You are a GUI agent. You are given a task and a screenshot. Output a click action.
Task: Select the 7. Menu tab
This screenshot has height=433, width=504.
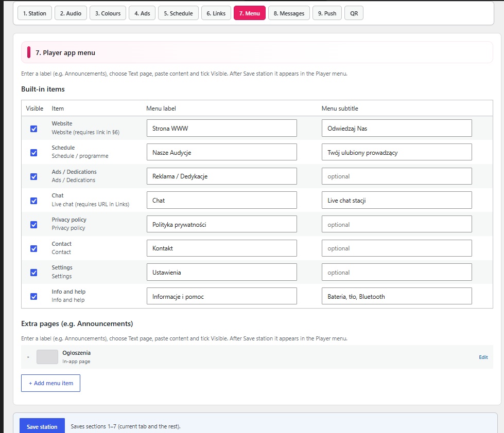[x=250, y=13]
